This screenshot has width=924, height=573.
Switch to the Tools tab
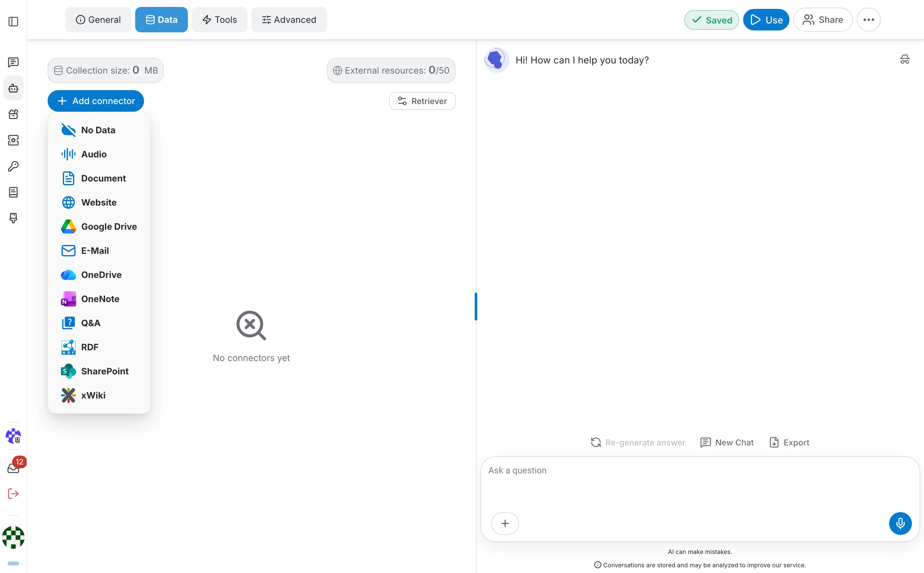220,20
